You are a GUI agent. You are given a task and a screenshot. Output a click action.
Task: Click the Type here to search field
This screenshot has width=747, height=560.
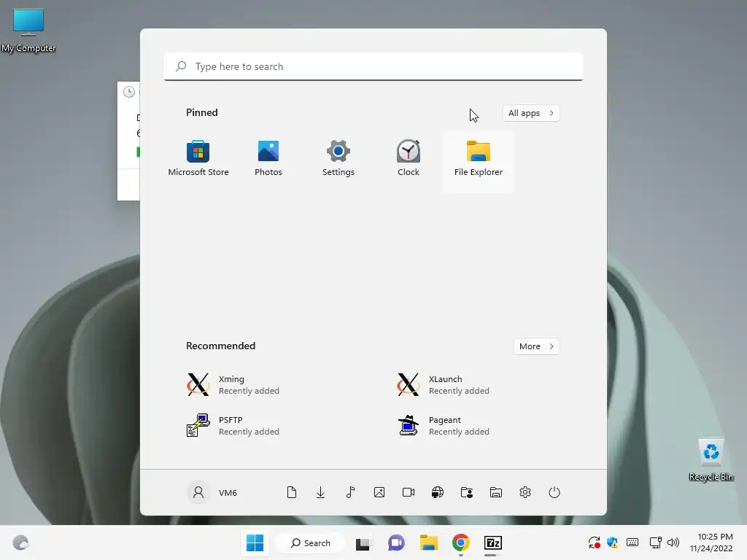pyautogui.click(x=373, y=66)
